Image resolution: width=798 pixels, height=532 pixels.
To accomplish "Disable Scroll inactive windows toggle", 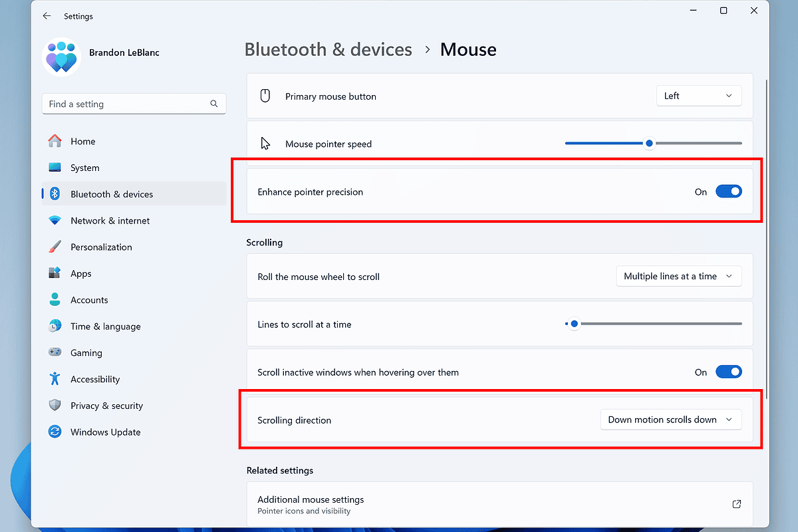I will pos(728,372).
